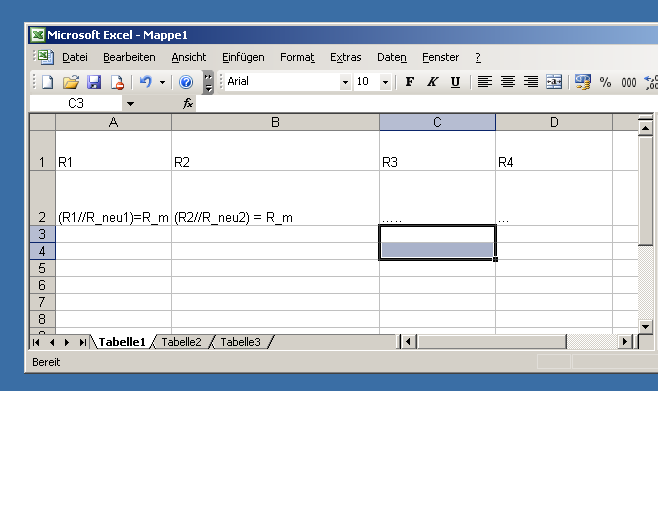Select cell with (R1//R_neu1)=R_m
Image resolution: width=658 pixels, height=512 pixels.
click(x=113, y=198)
